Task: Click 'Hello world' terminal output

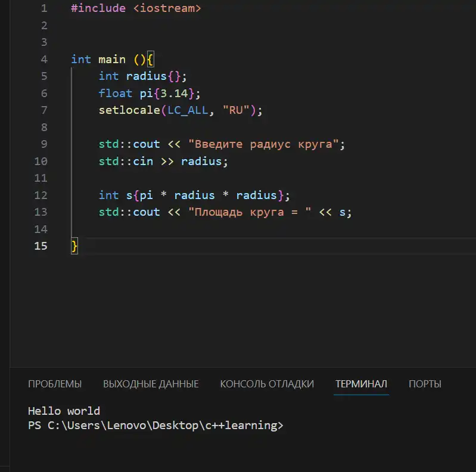Action: pyautogui.click(x=64, y=411)
